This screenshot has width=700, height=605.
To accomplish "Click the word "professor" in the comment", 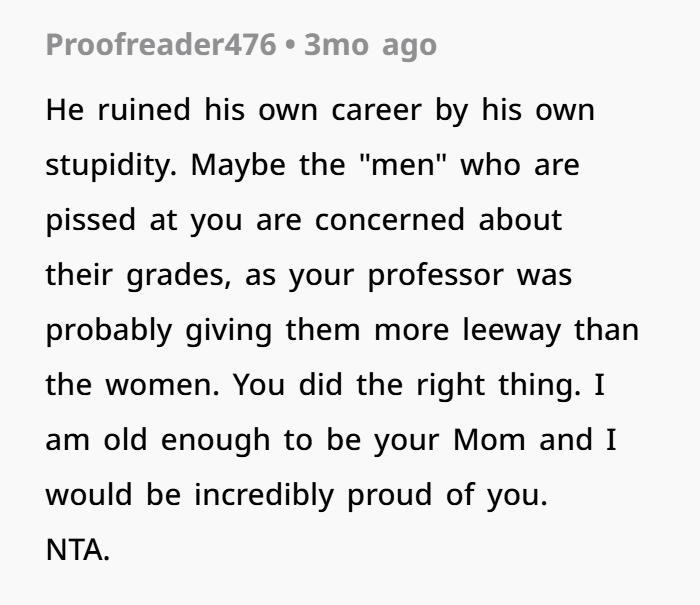I will [435, 276].
